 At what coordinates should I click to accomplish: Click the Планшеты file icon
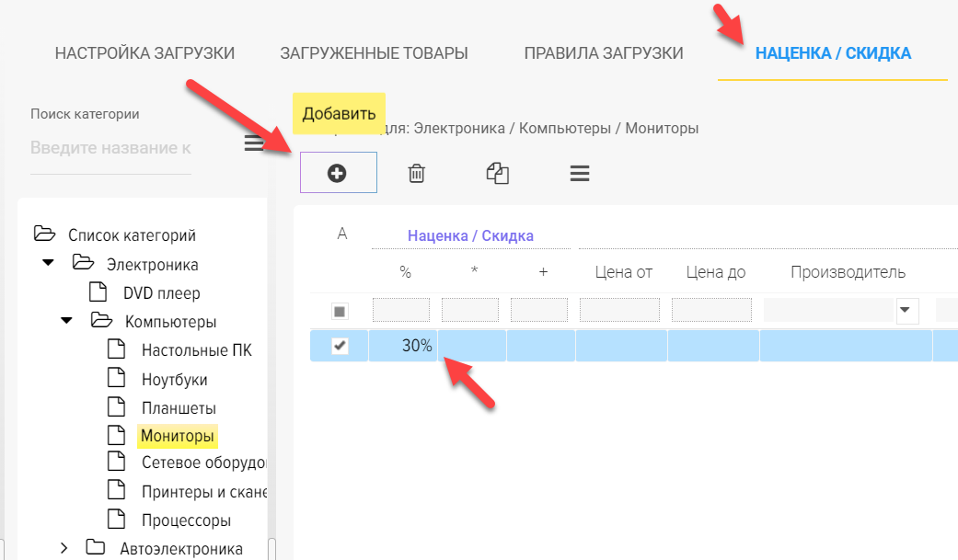point(116,406)
